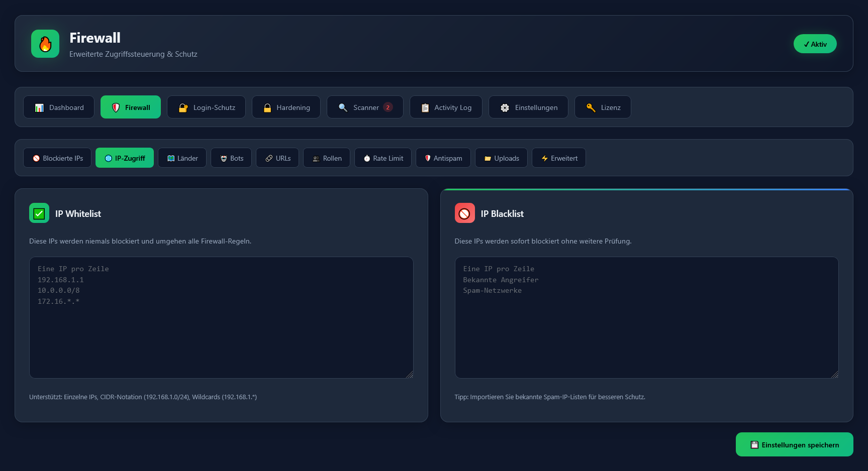The width and height of the screenshot is (868, 471).
Task: Click the red Scanner notification badge
Action: tap(388, 107)
